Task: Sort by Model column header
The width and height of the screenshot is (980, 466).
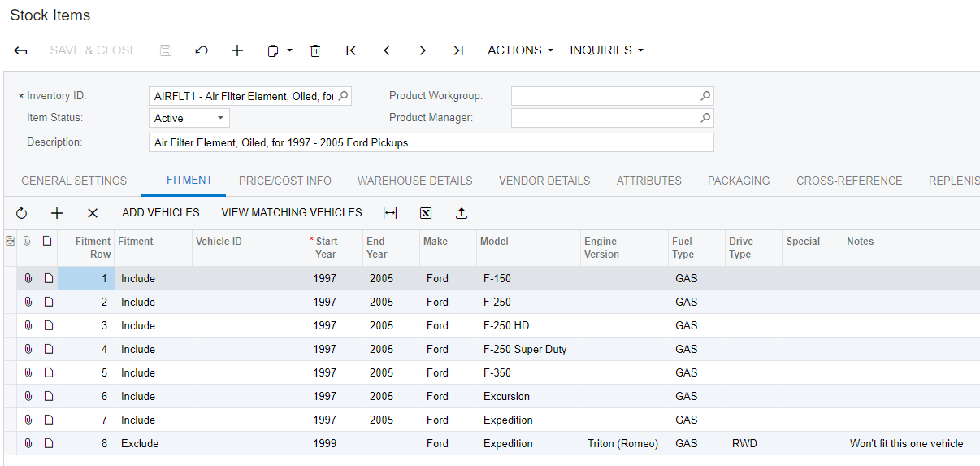Action: pyautogui.click(x=528, y=248)
